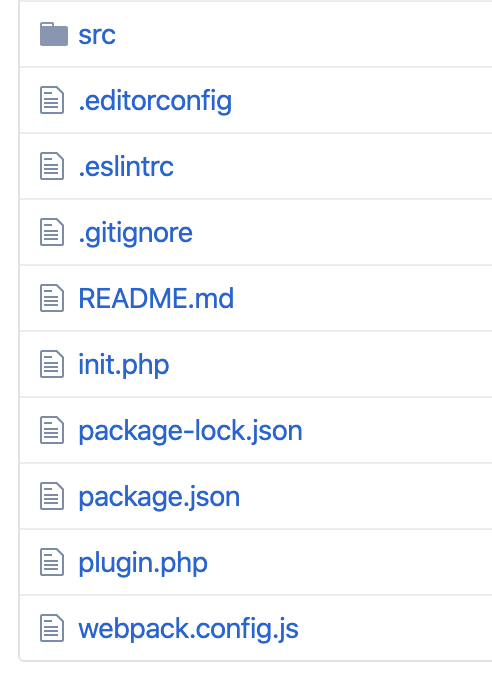Click the .editorconfig file icon
Screen dimensions: 492x676
[x=52, y=100]
